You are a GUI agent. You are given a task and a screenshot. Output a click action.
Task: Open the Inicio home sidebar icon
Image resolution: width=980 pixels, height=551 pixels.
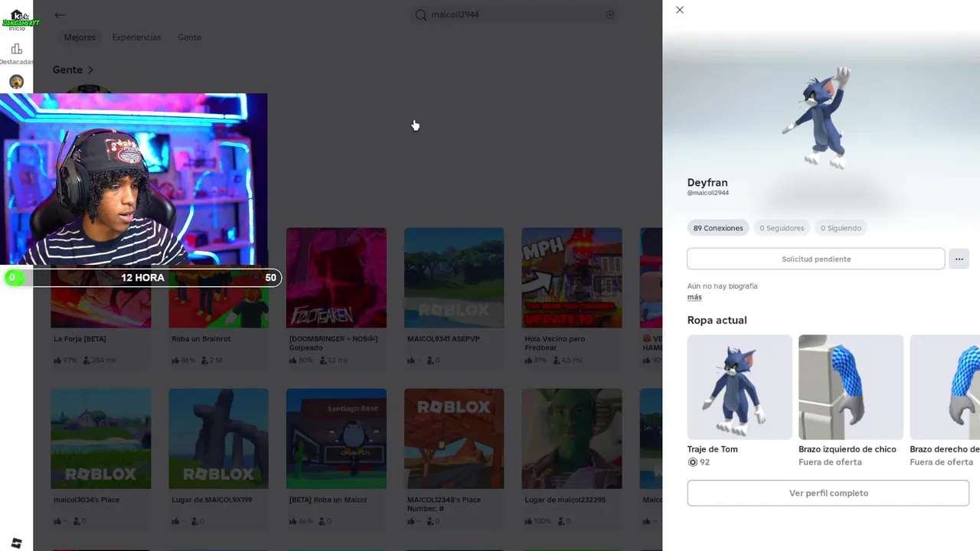coord(17,20)
